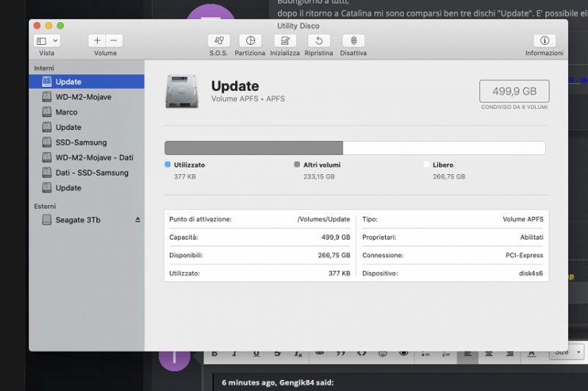588x391 pixels.
Task: Eject the Seagate 3Tb drive
Action: [x=137, y=220]
